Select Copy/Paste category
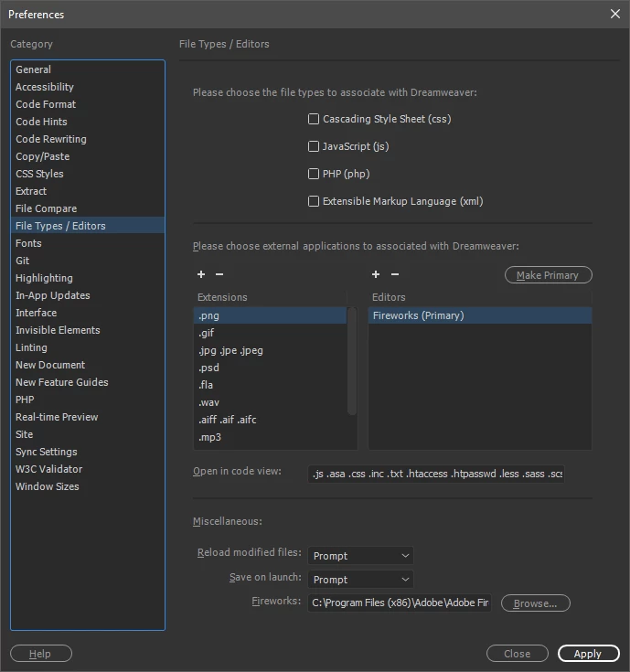 tap(88, 156)
